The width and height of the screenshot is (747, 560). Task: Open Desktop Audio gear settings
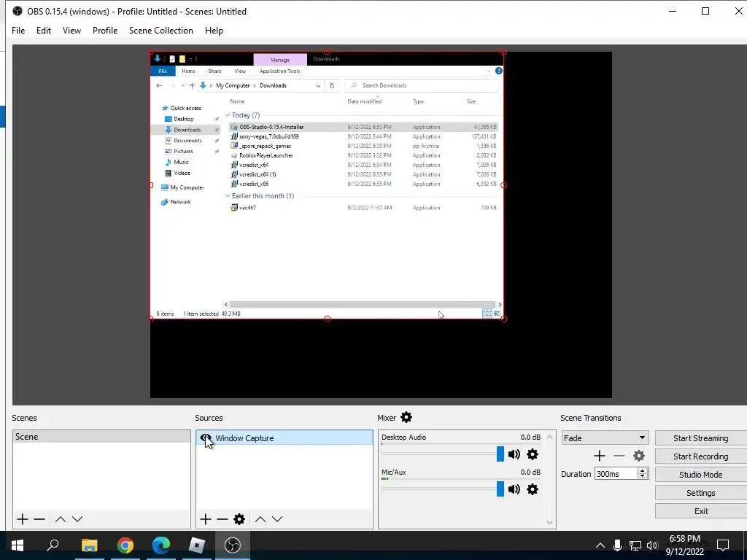[x=533, y=454]
